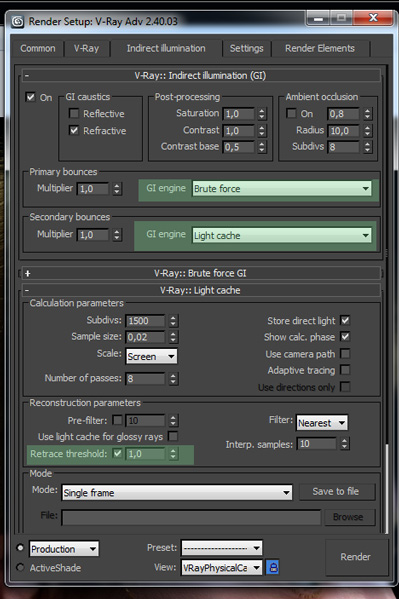This screenshot has width=399, height=599.
Task: Open Secondary bounces GI engine dropdown
Action: point(282,235)
